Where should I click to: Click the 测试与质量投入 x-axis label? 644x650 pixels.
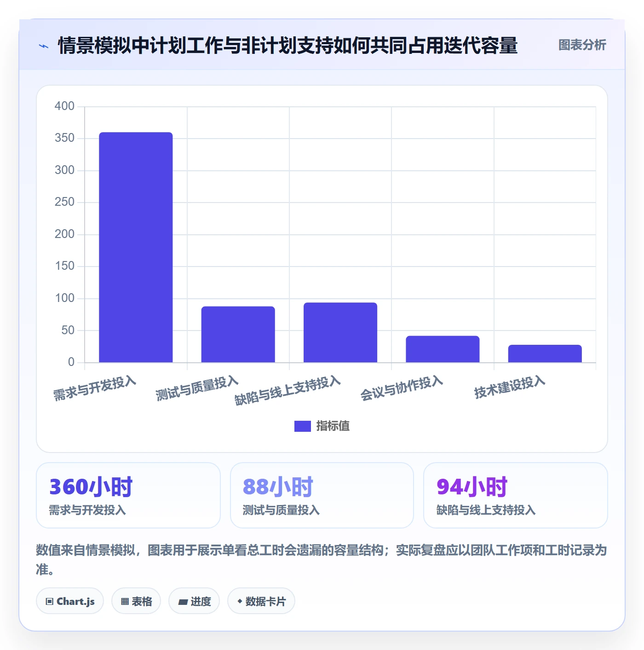click(197, 388)
